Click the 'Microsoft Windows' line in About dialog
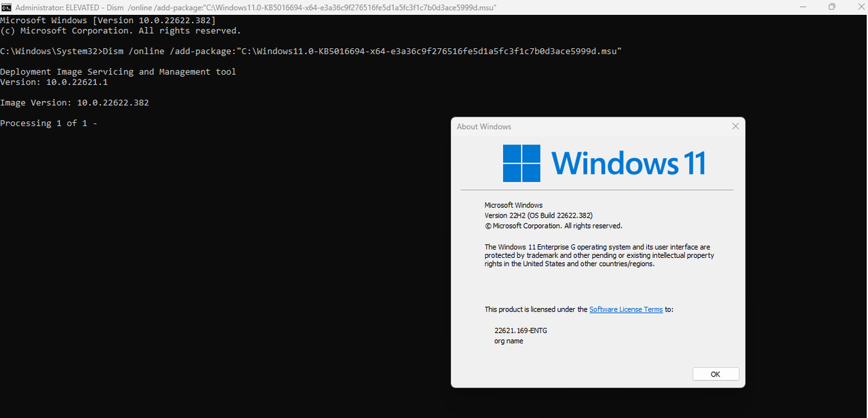The height and width of the screenshot is (418, 868). 513,205
